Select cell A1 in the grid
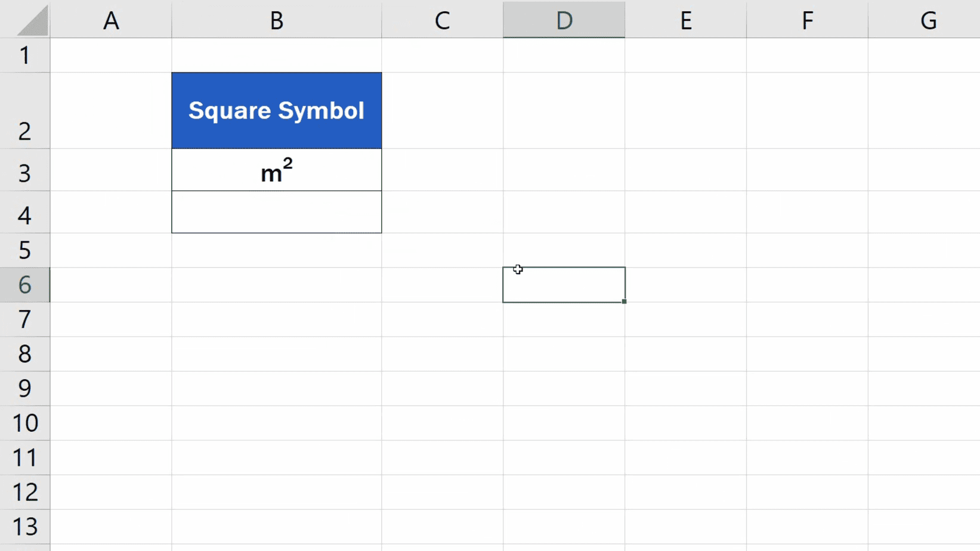Viewport: 980px width, 551px height. click(112, 55)
